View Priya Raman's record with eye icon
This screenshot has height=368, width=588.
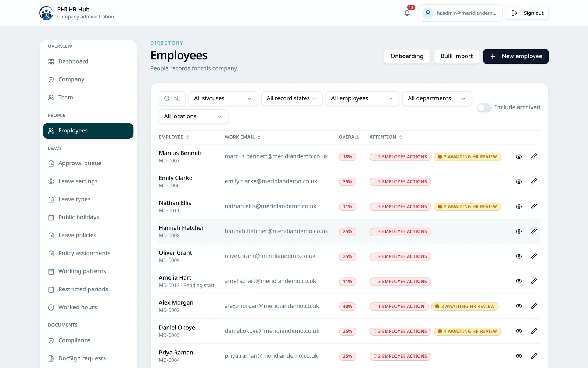(x=519, y=356)
